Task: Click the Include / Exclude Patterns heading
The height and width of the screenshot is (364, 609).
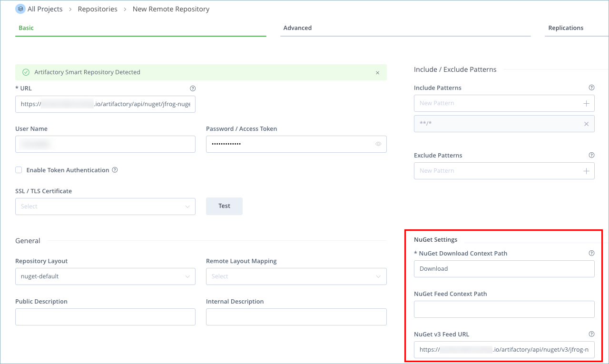Action: 455,69
